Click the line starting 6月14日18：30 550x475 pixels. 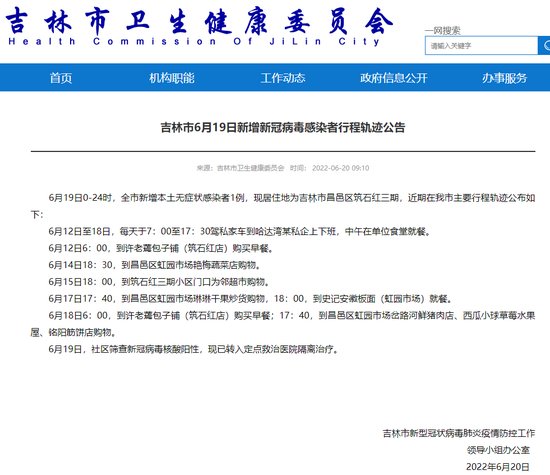pos(155,265)
